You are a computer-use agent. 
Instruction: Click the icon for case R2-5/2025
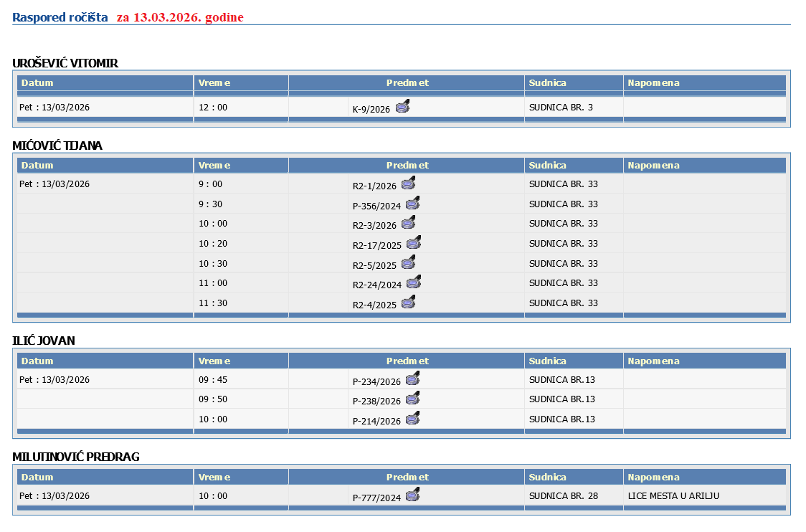pos(409,263)
